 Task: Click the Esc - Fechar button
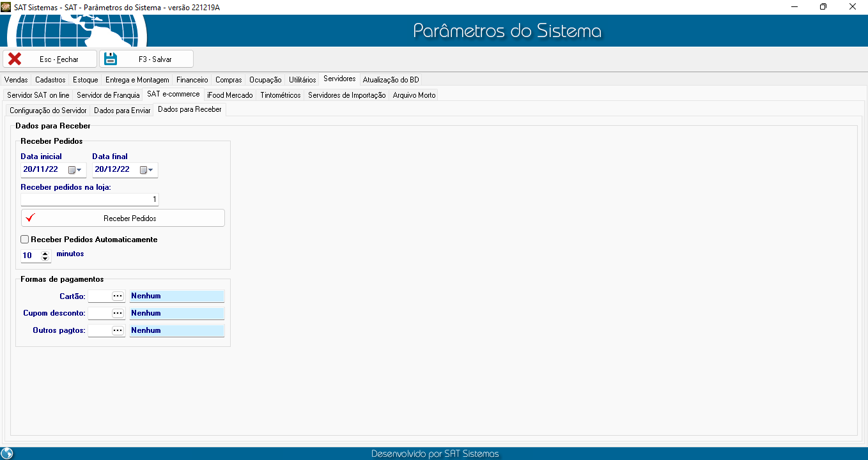(x=50, y=59)
